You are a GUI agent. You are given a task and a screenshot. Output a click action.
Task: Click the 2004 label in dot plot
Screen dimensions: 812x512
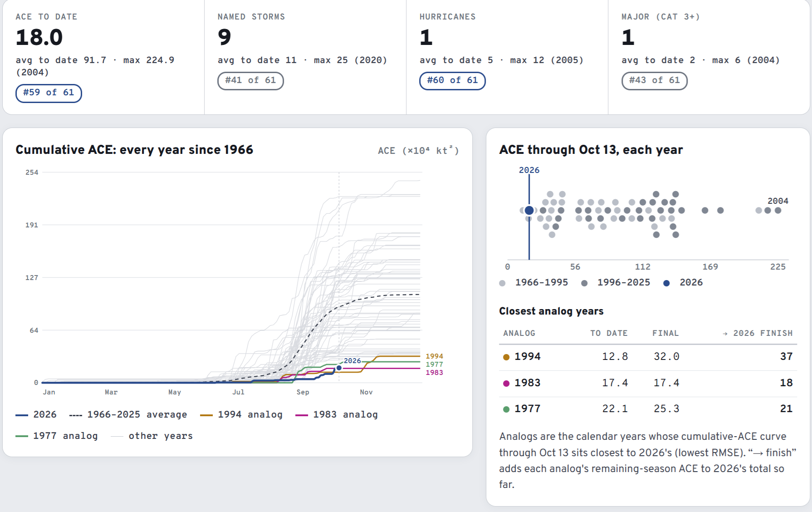tap(778, 201)
